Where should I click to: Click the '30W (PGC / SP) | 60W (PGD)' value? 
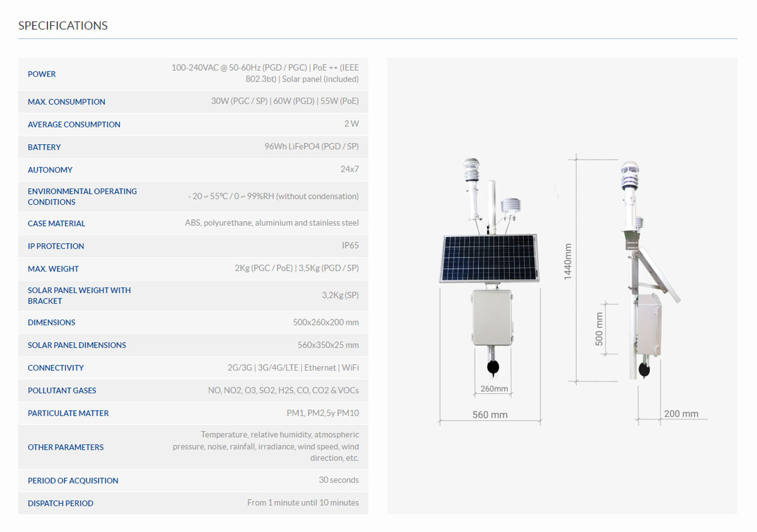(x=285, y=101)
